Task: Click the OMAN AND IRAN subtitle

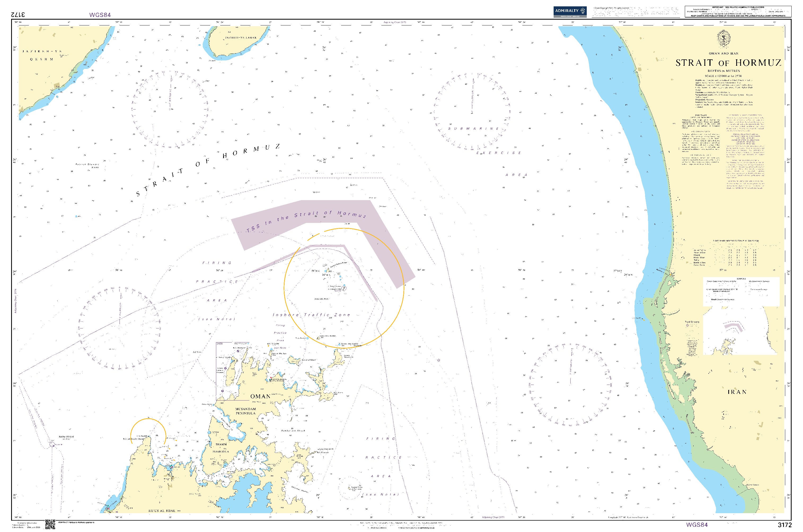Action: point(723,54)
